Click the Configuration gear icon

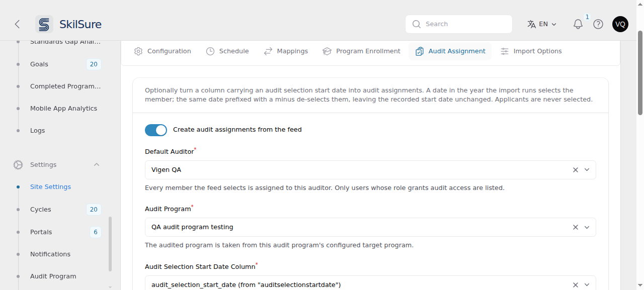coord(138,51)
